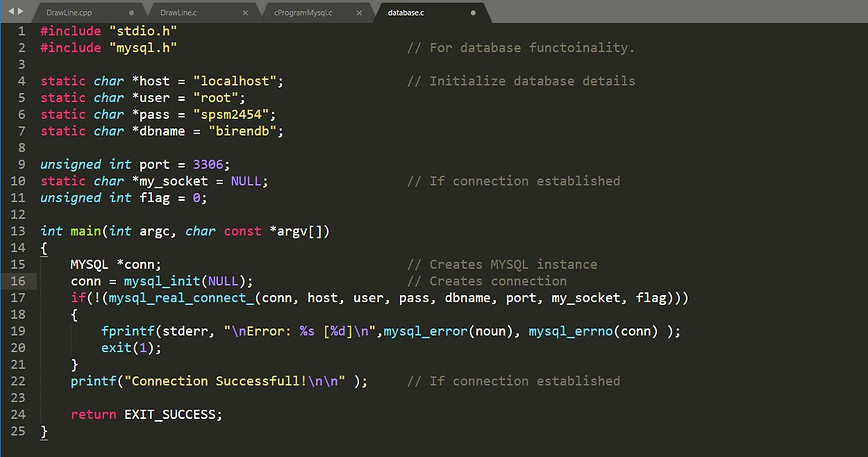
Task: Click line number 25 in gutter
Action: click(18, 431)
